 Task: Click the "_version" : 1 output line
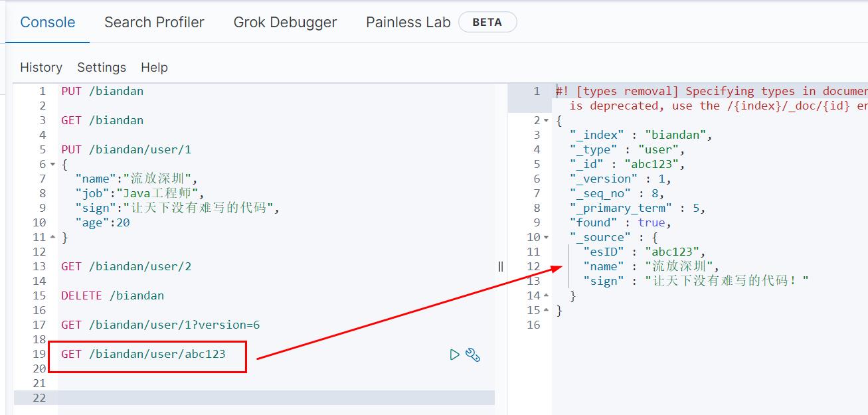(620, 179)
